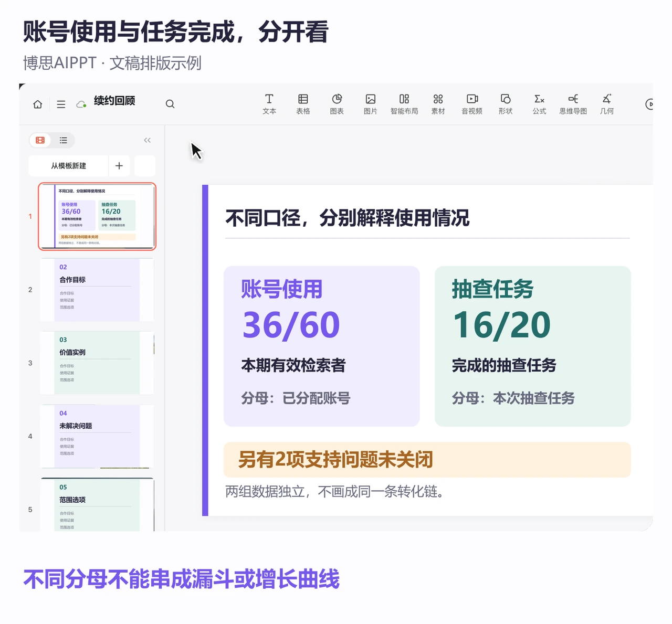Click the 16/20 figure
This screenshot has height=624, width=672.
(x=502, y=325)
